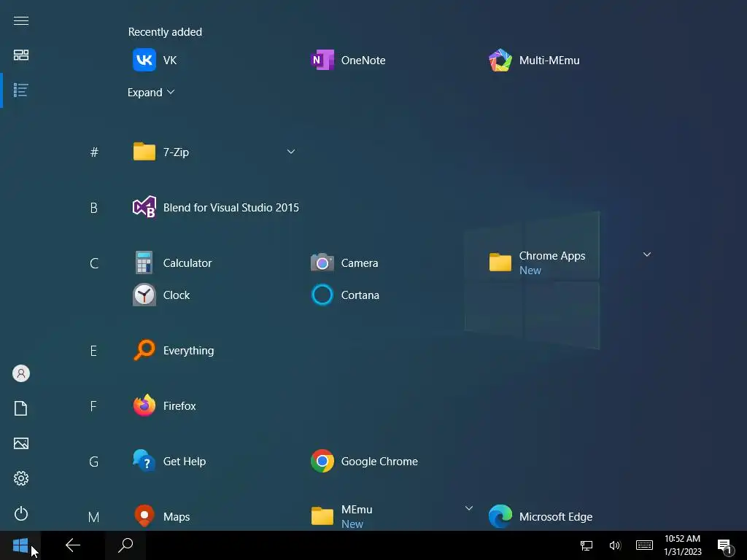The image size is (747, 560).
Task: Launch Blend for Visual Studio 2015 icon
Action: coord(144,207)
